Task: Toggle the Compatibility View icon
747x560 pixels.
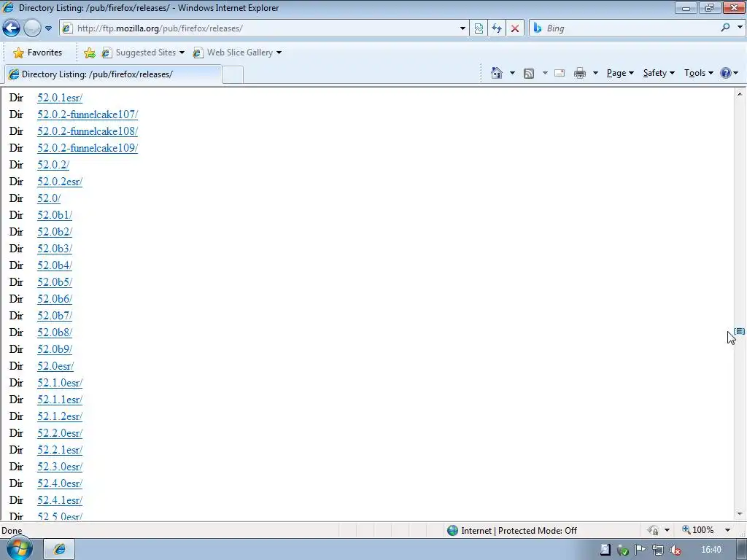Action: click(479, 28)
